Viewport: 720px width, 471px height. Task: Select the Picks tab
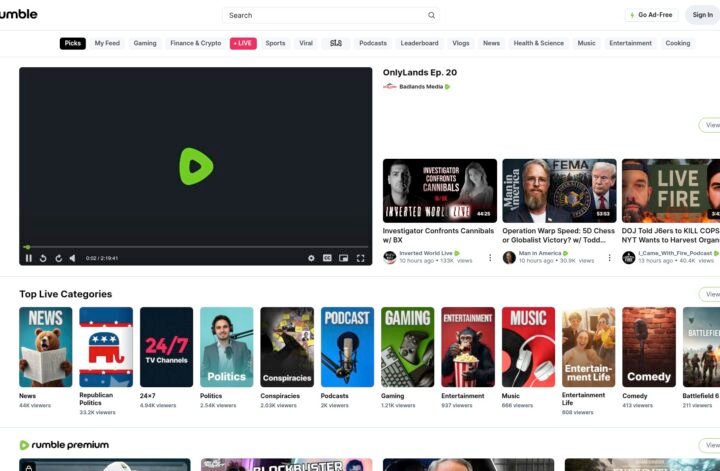point(73,43)
